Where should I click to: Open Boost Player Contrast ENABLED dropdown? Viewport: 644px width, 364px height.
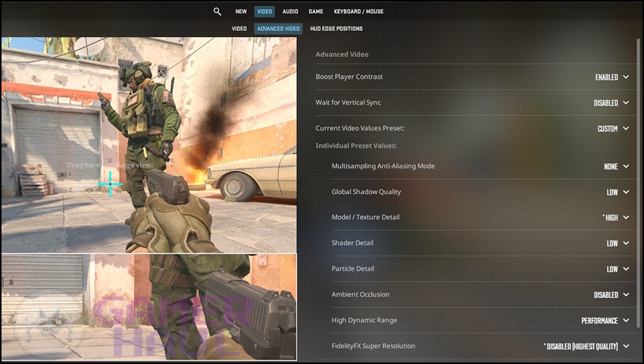tap(612, 77)
